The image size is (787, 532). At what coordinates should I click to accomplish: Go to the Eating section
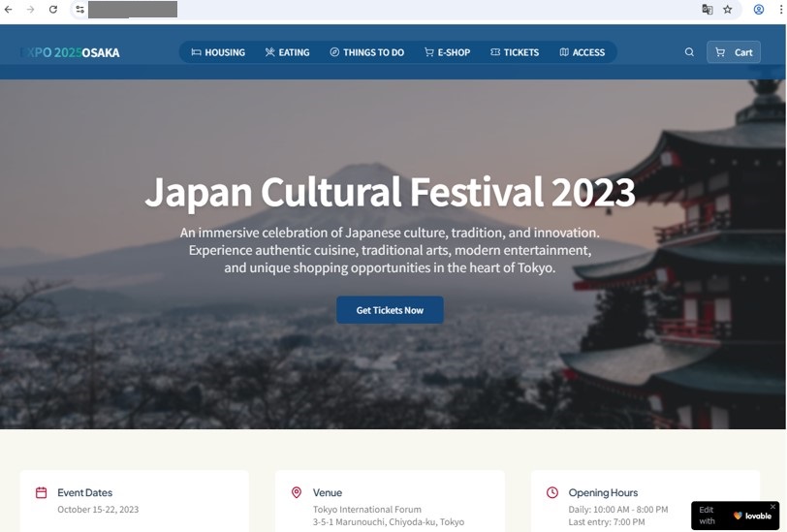287,52
